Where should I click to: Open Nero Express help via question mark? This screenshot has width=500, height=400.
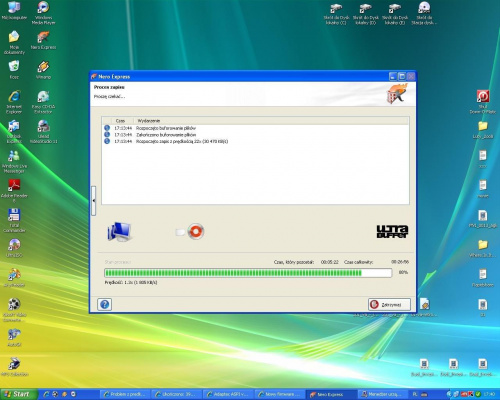104,304
